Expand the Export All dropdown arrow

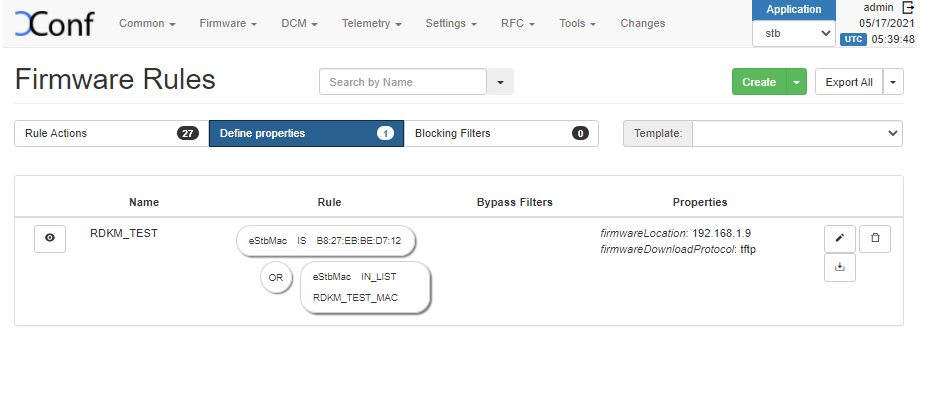pos(893,82)
